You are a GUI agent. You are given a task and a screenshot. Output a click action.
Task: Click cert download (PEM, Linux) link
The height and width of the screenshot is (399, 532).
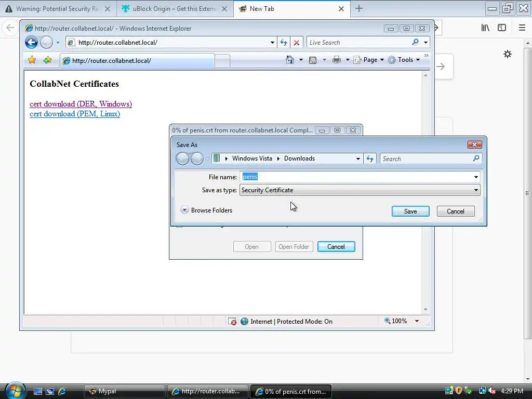75,114
